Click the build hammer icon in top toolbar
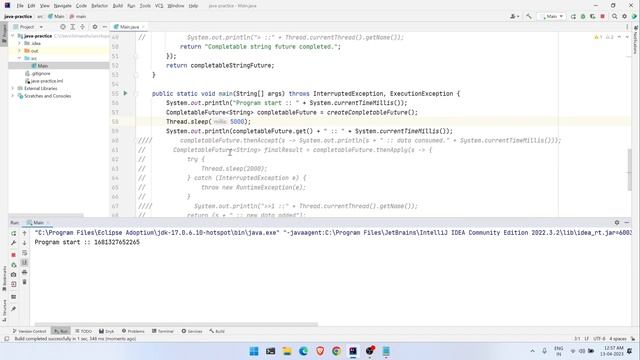Screen dimensions: 640x360 pos(529,16)
